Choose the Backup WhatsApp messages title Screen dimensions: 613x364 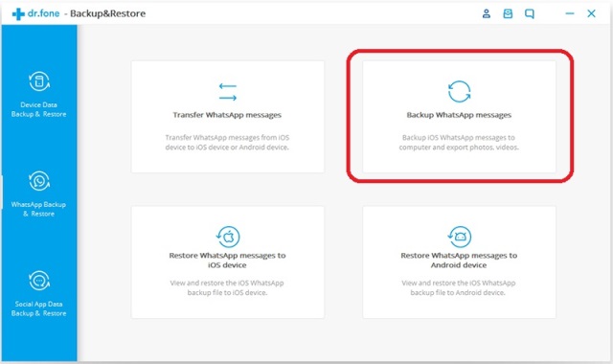tap(459, 115)
